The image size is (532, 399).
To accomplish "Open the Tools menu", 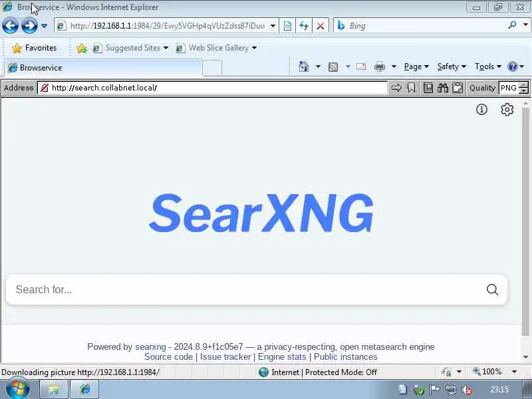I will coord(487,66).
